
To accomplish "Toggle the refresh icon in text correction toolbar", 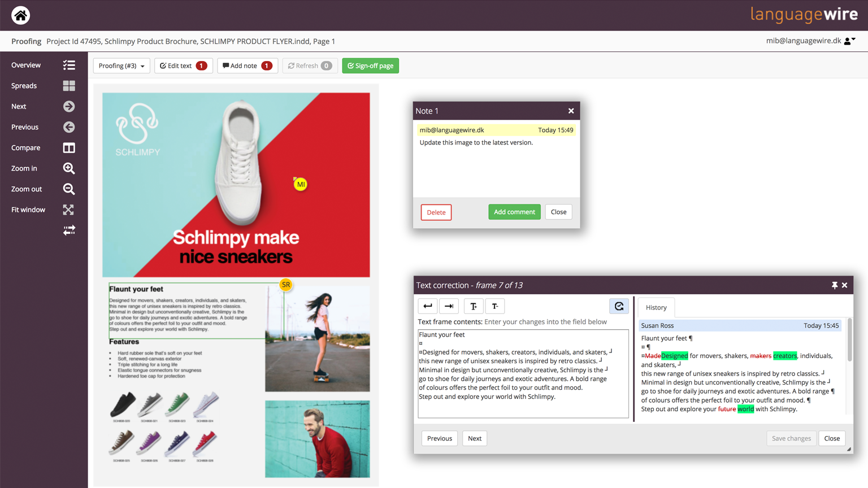I will click(619, 306).
